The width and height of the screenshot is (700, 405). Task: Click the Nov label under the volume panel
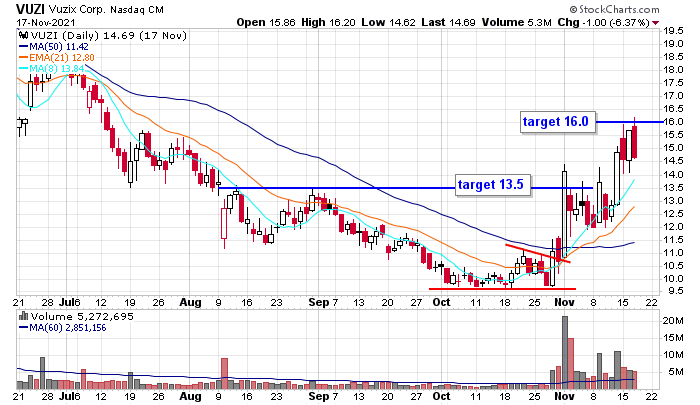coord(564,397)
